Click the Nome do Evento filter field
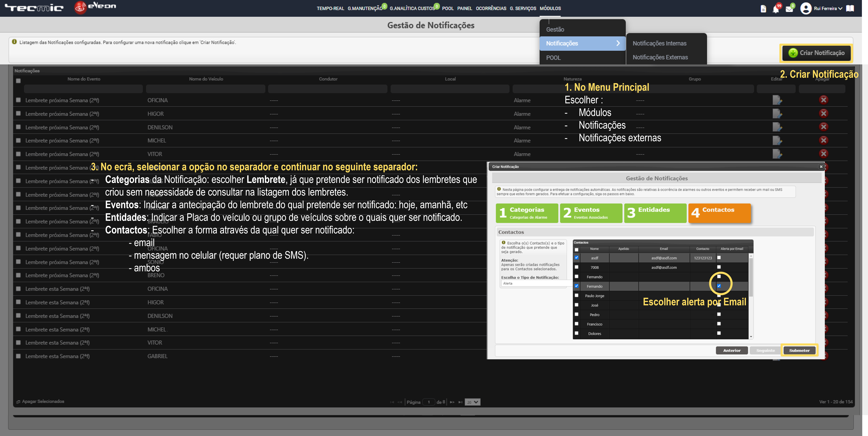 tap(83, 89)
